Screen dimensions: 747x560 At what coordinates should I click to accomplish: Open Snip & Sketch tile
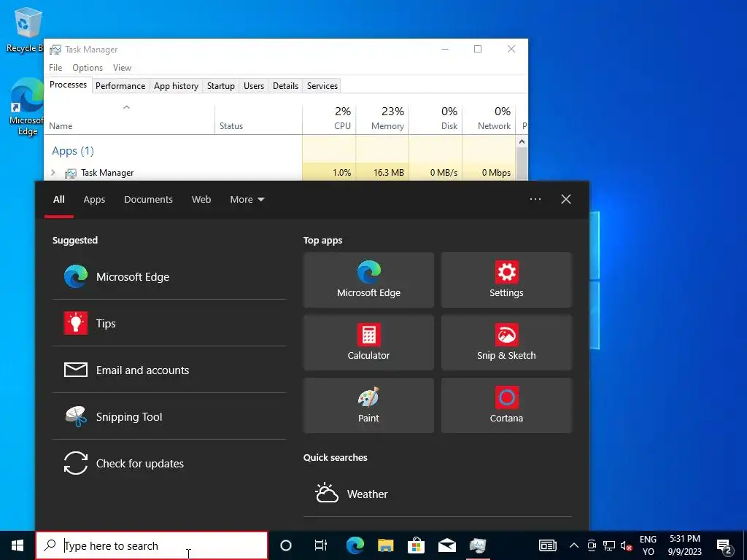click(506, 343)
